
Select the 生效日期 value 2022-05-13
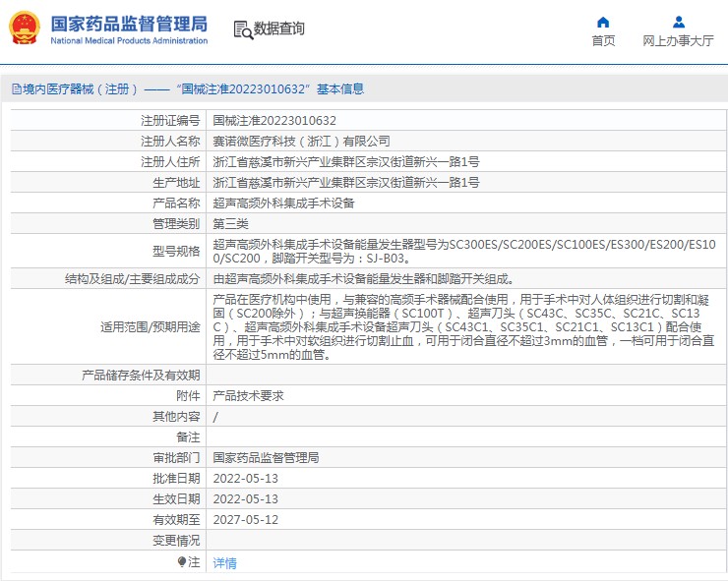coord(246,498)
